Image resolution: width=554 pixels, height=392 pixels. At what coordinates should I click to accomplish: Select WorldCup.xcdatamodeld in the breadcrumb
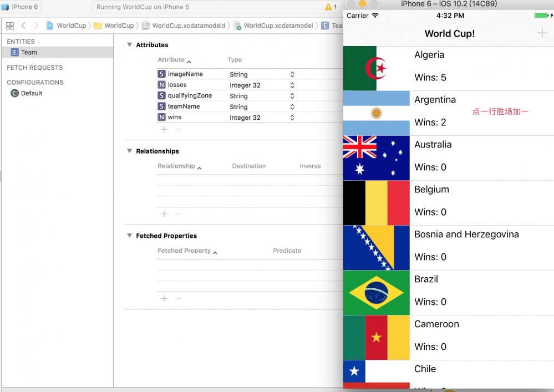184,26
